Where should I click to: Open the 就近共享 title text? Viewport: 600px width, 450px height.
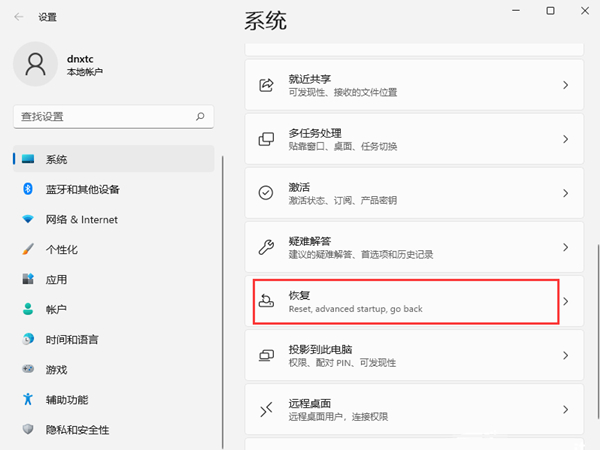(310, 79)
